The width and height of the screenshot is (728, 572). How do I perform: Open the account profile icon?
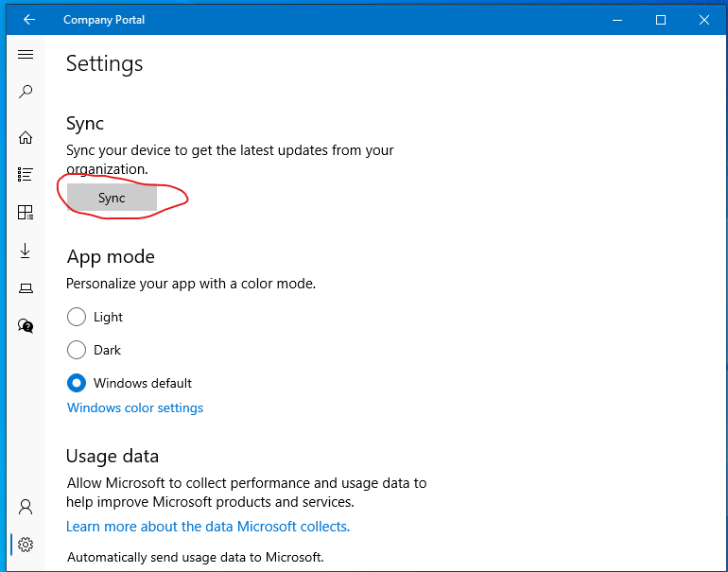coord(26,507)
